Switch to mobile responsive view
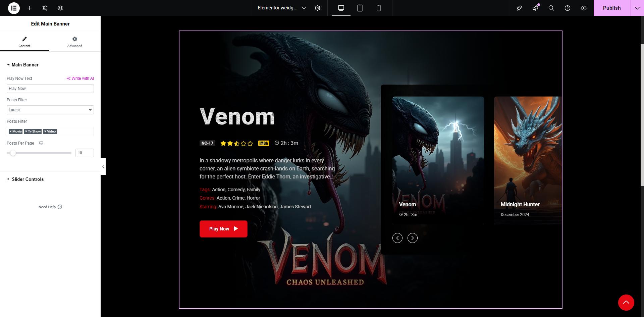 tap(379, 8)
